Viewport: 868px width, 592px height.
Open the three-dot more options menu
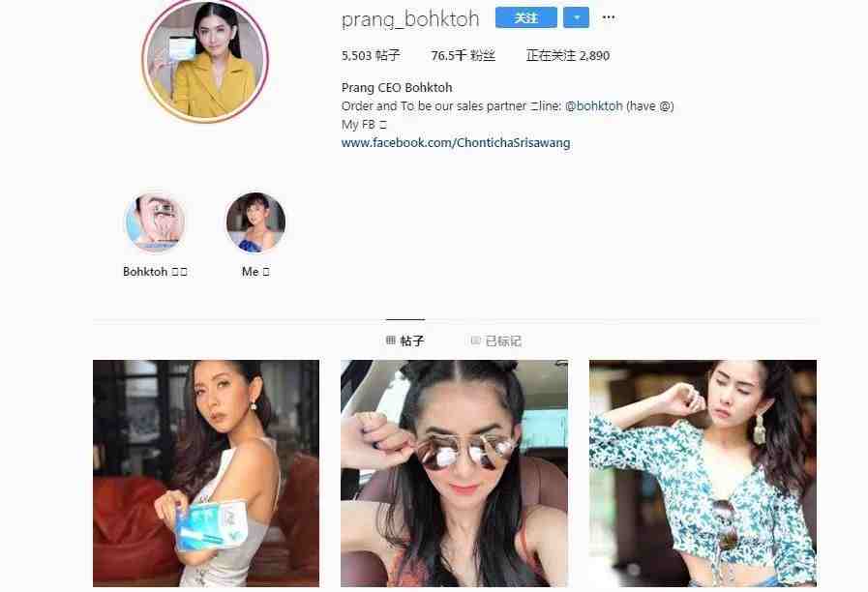(x=609, y=17)
